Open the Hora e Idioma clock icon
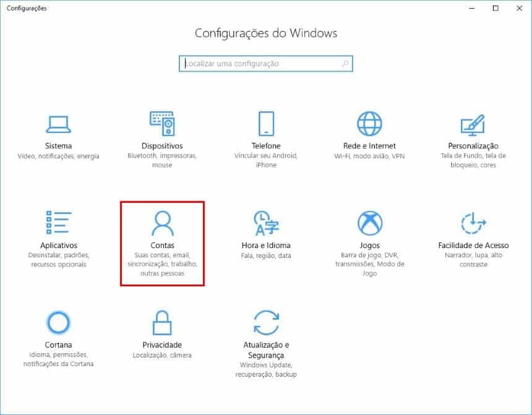The height and width of the screenshot is (415, 532). tap(266, 223)
